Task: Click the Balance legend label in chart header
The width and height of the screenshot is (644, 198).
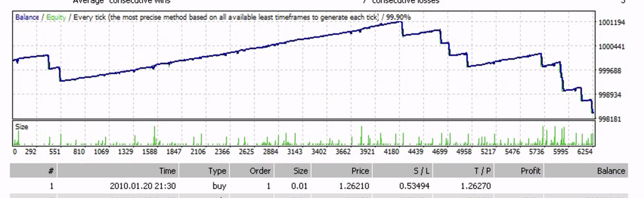Action: point(27,17)
